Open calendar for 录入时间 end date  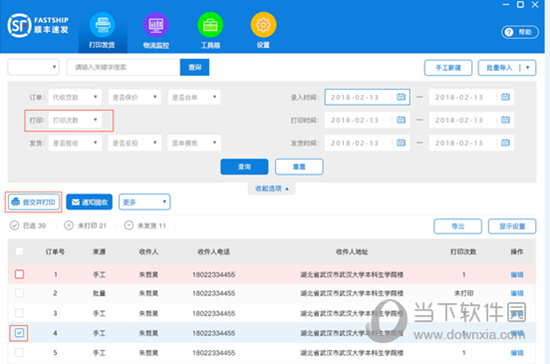[x=505, y=97]
